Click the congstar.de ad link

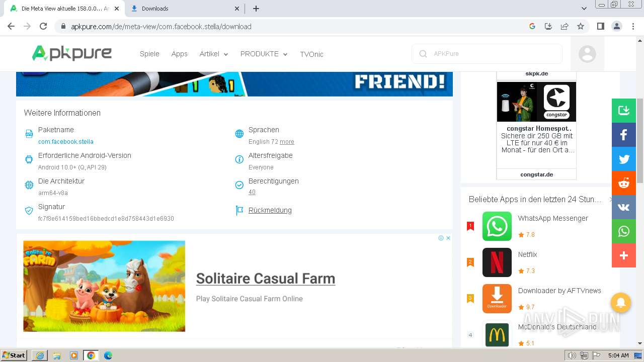click(536, 174)
